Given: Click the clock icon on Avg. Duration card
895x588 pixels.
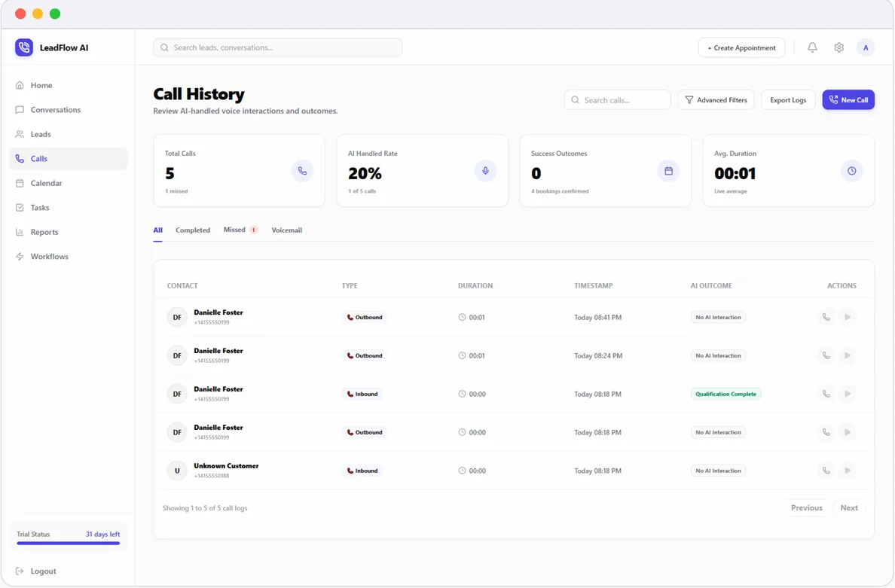Looking at the screenshot, I should click(x=851, y=171).
